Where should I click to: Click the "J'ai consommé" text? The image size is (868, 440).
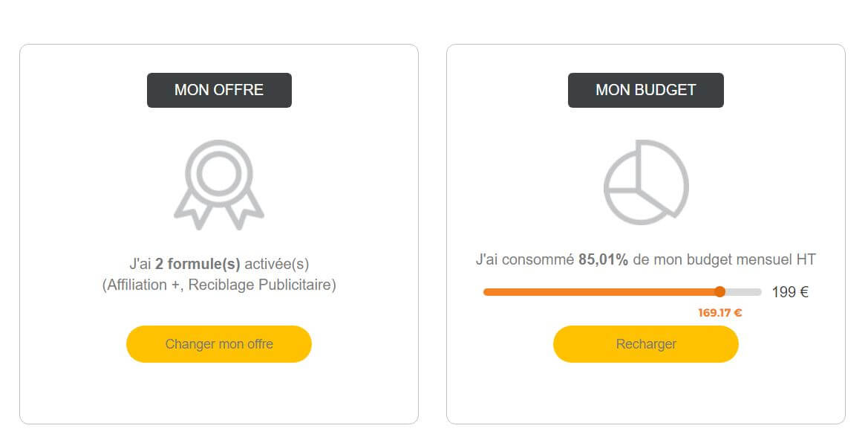(525, 259)
